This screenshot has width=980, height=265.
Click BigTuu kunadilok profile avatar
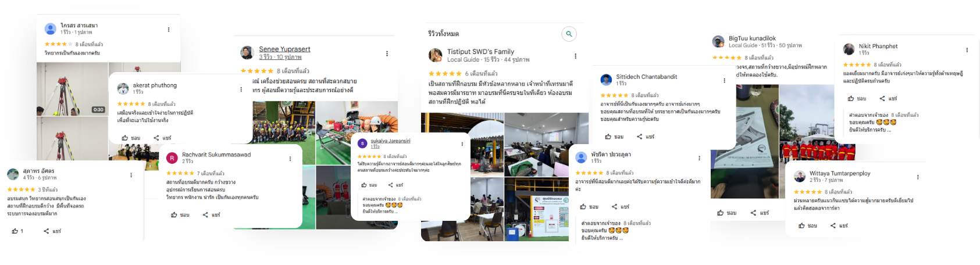pyautogui.click(x=718, y=41)
